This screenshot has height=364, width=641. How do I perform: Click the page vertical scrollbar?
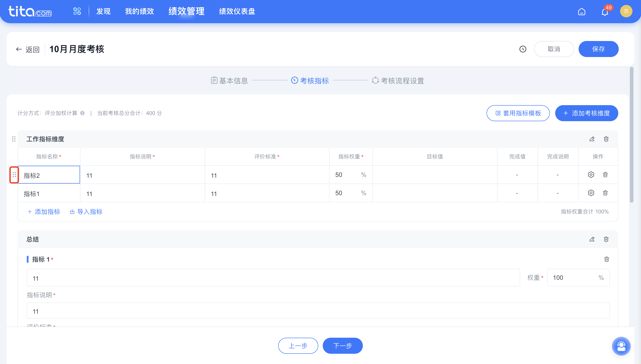[x=631, y=135]
